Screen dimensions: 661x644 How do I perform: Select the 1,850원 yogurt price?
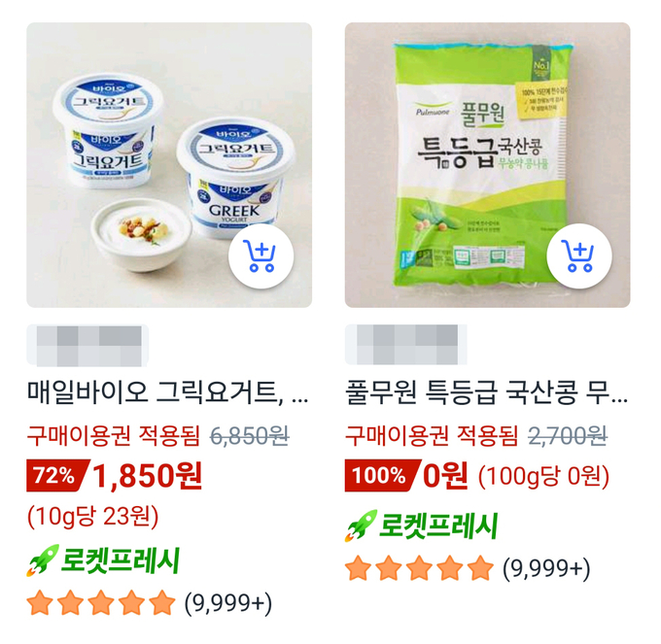pyautogui.click(x=147, y=476)
